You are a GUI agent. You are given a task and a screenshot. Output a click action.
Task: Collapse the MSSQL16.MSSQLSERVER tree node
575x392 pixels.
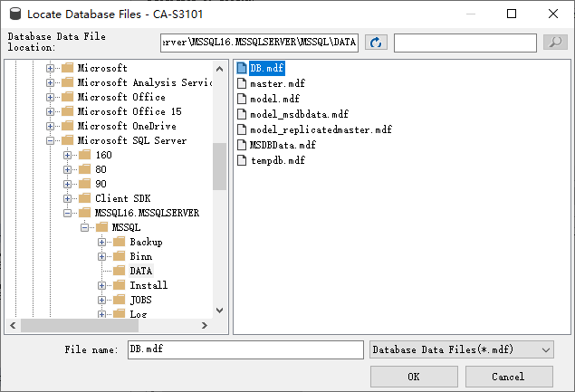[68, 214]
